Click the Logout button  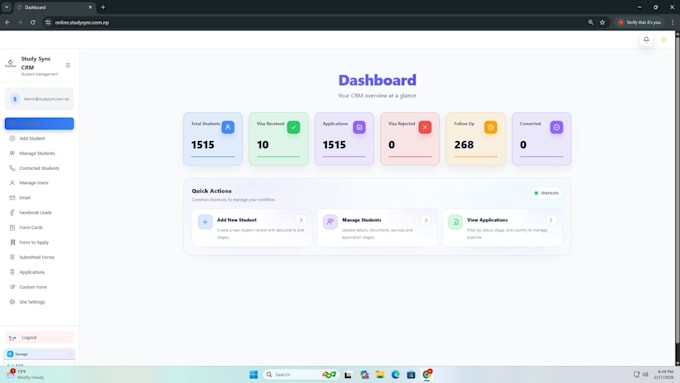click(x=39, y=337)
